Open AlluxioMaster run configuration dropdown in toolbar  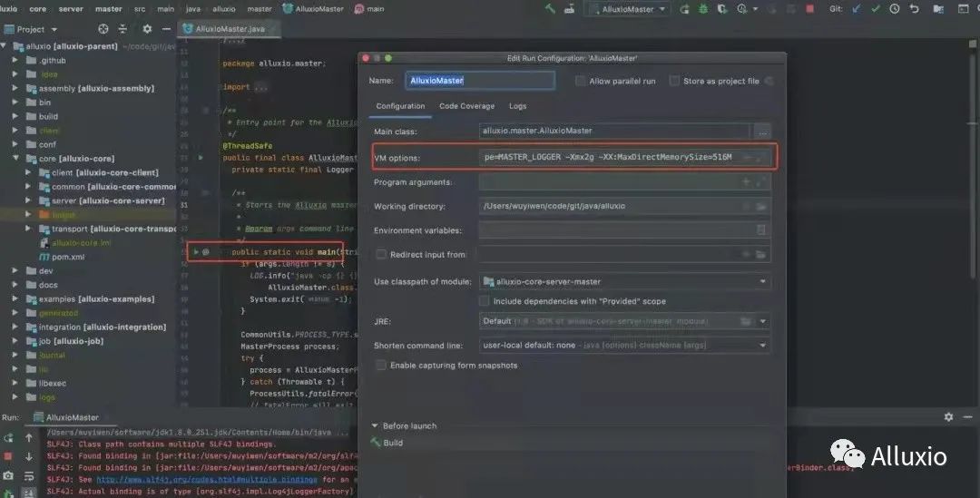click(x=628, y=9)
